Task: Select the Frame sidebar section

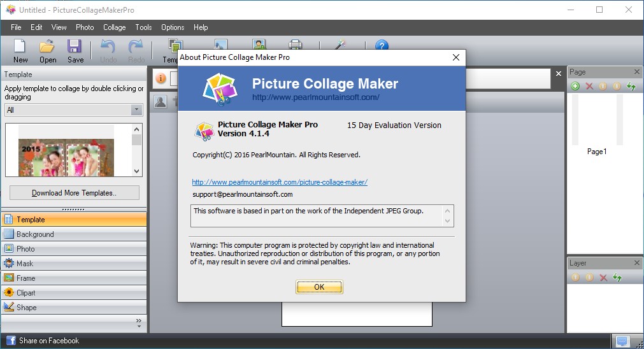Action: pos(74,278)
